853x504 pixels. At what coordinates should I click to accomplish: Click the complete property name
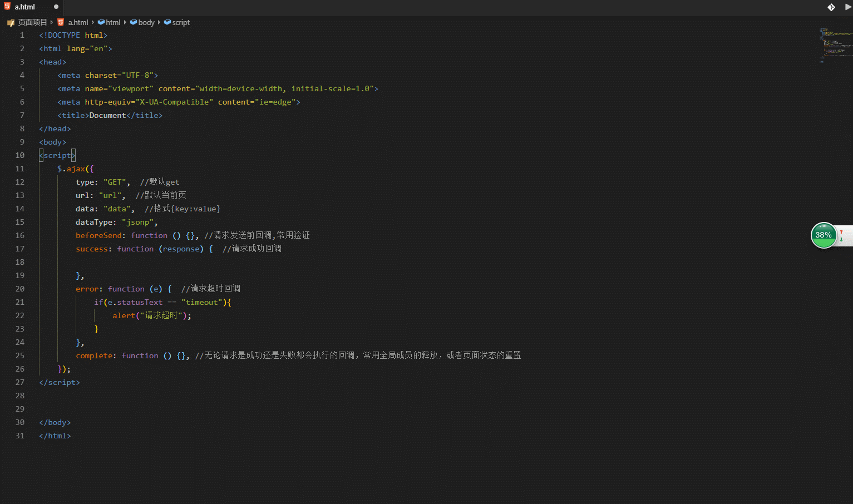point(94,355)
